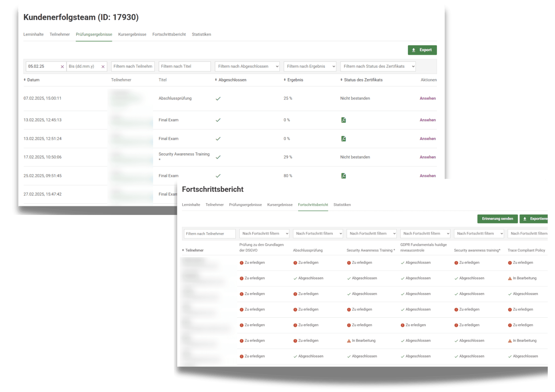
Task: Switch to the Kursergebnisse tab in the top panel
Action: [132, 34]
